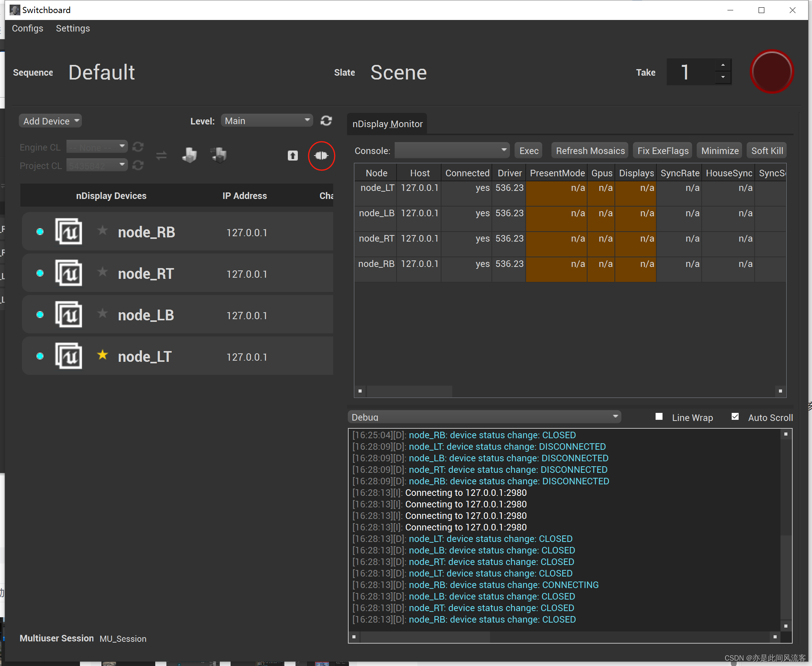This screenshot has width=812, height=666.
Task: Click the sync and build Unreal icon
Action: (x=218, y=155)
